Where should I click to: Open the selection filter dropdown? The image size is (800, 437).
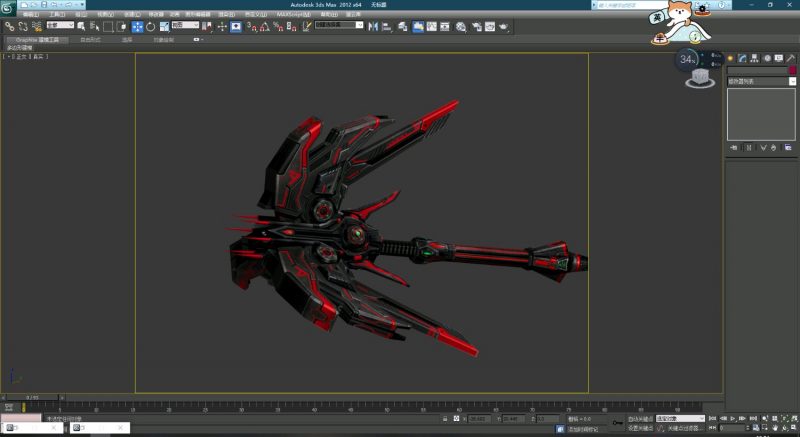tap(61, 26)
